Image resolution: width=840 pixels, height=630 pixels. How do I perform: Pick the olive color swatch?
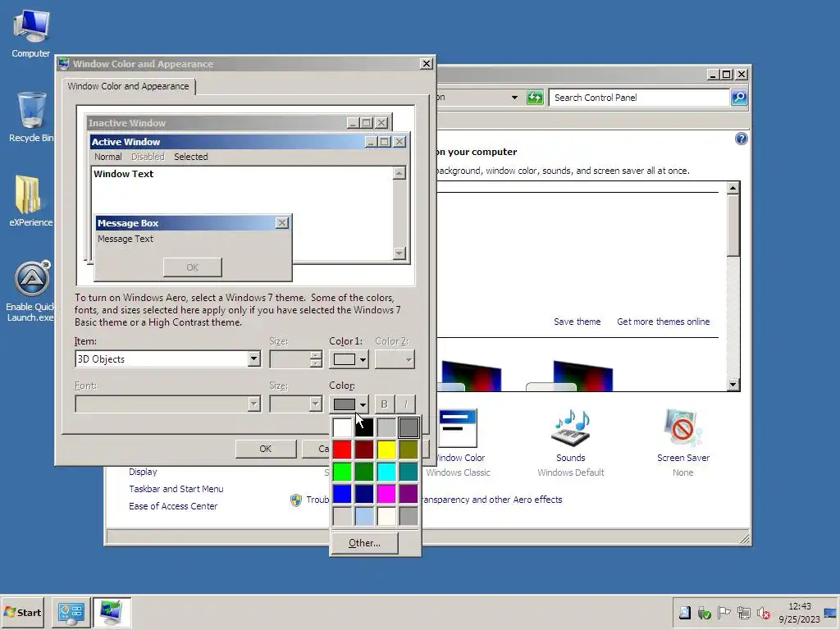click(409, 450)
